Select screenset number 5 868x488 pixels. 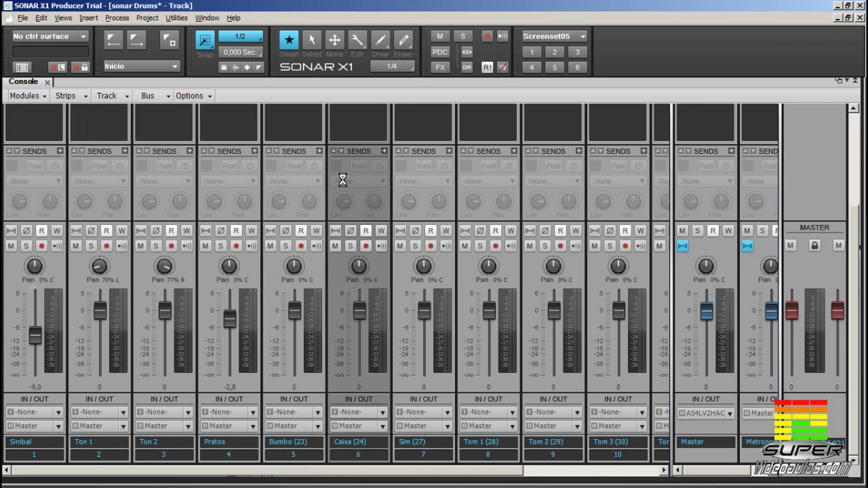pos(555,67)
